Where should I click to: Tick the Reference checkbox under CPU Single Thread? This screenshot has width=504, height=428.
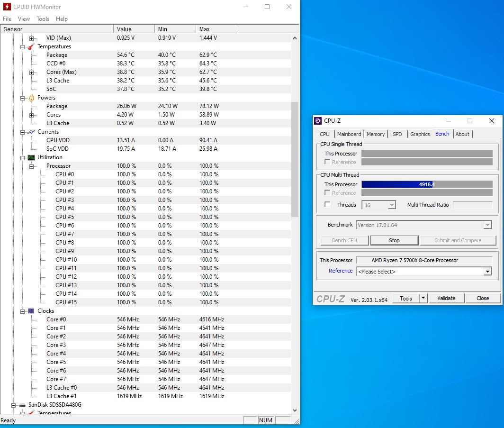click(x=327, y=162)
